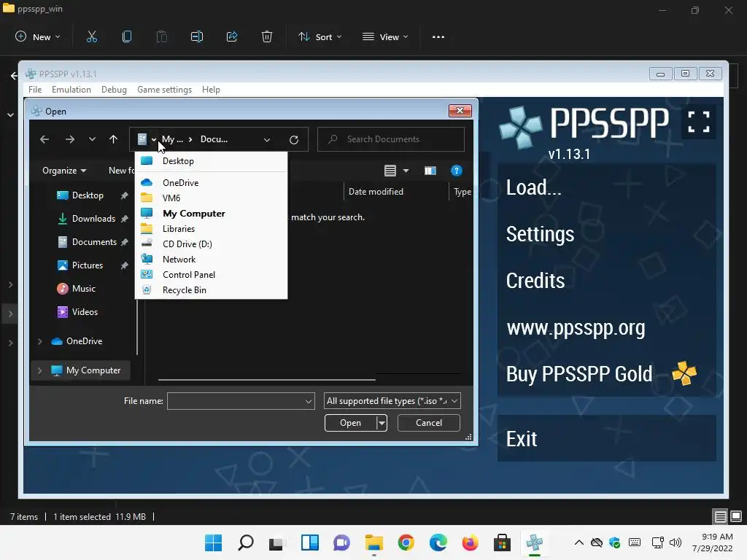The width and height of the screenshot is (747, 560).
Task: Open taskbar Search
Action: point(246,542)
